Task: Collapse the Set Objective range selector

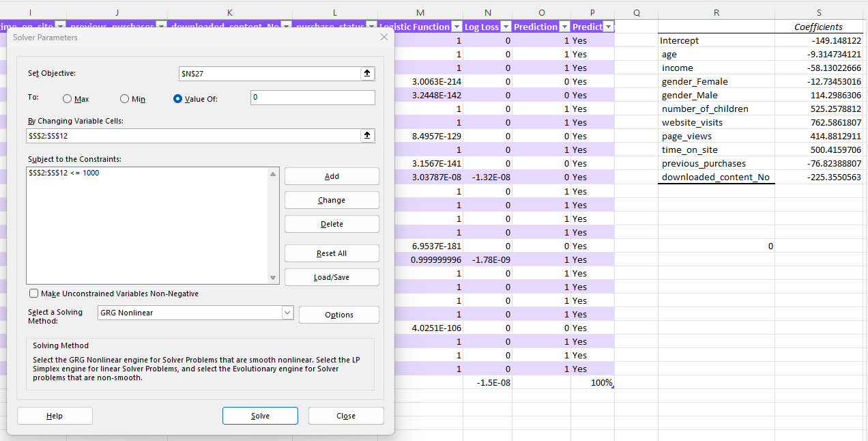Action: point(367,73)
